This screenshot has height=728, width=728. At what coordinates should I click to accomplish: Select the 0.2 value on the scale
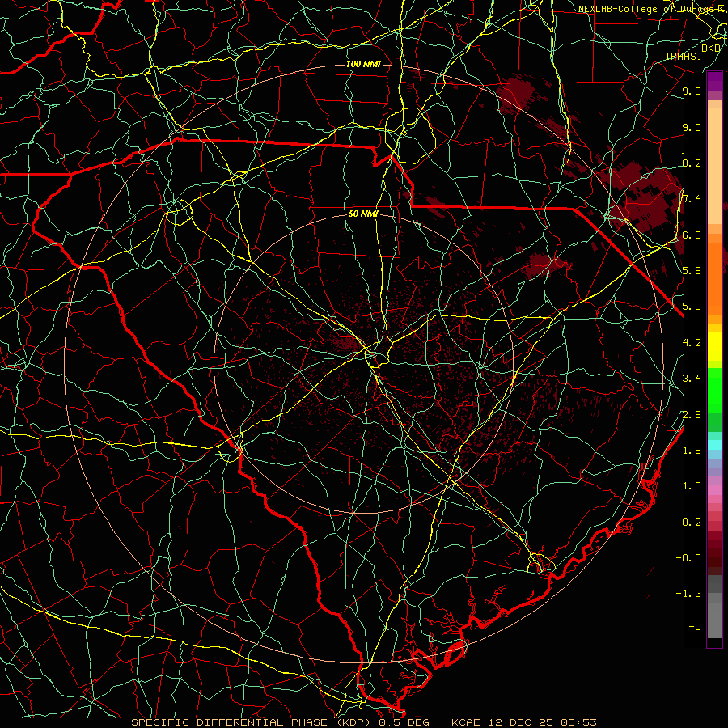(x=692, y=523)
